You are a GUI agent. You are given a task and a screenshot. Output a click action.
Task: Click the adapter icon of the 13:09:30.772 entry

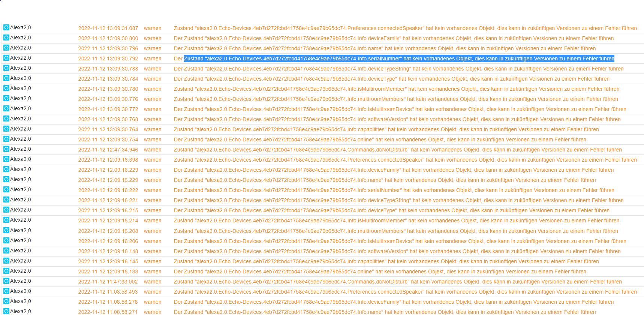click(x=6, y=108)
